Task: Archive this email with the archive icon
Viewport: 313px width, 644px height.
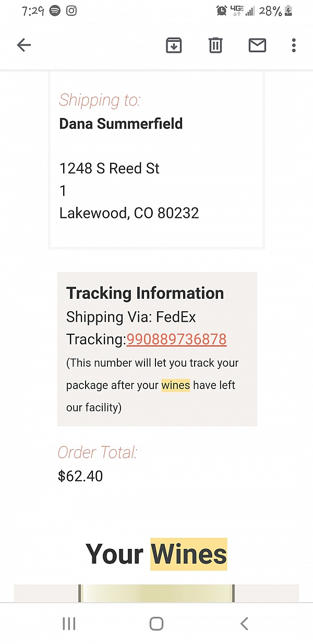Action: 174,45
